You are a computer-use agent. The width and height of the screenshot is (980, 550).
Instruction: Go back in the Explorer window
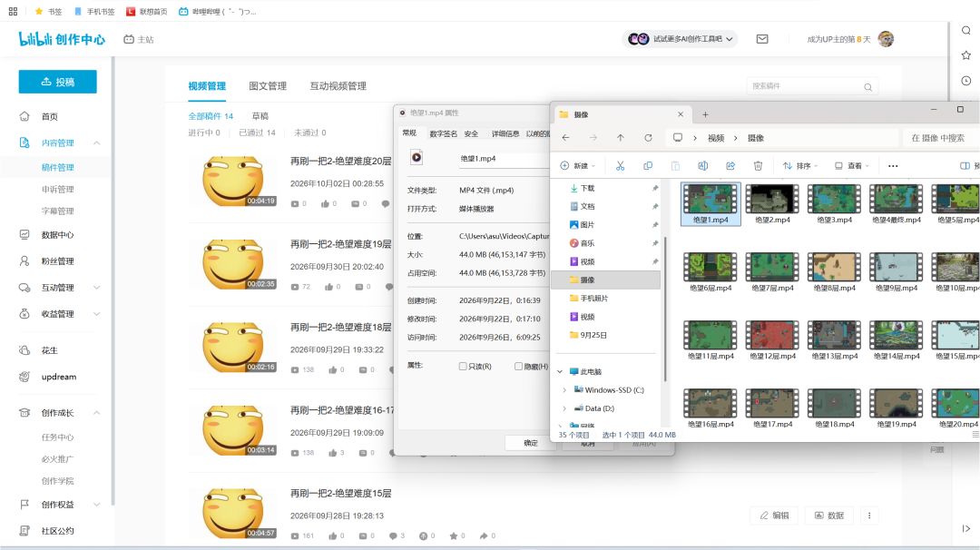tap(565, 138)
